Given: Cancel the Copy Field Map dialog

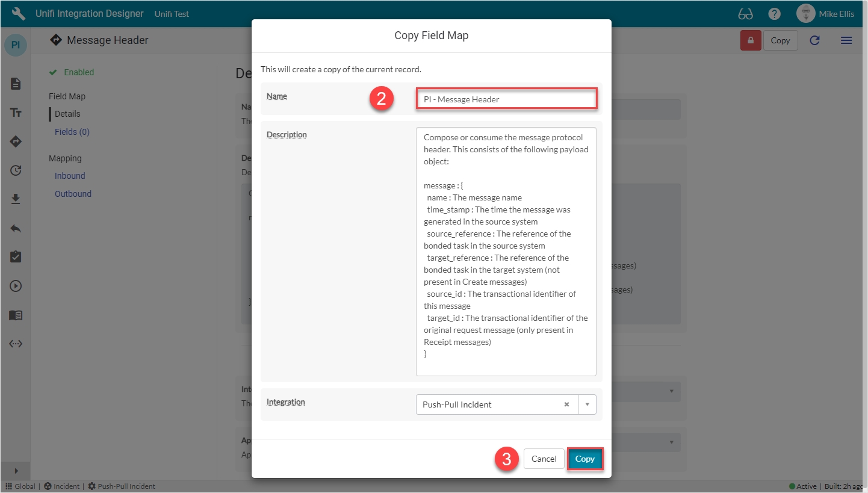Looking at the screenshot, I should coord(544,459).
